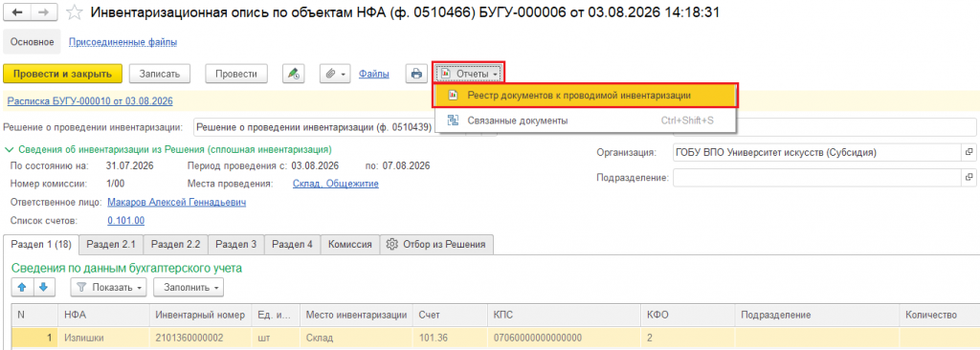The image size is (980, 350).
Task: Switch to Раздел 2.1 tab
Action: [x=111, y=245]
